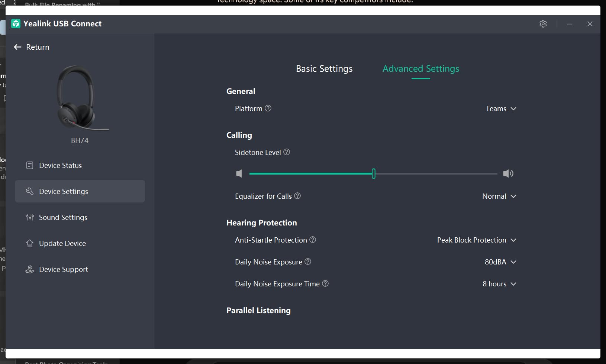Click the BH74 headset image

coord(83,98)
